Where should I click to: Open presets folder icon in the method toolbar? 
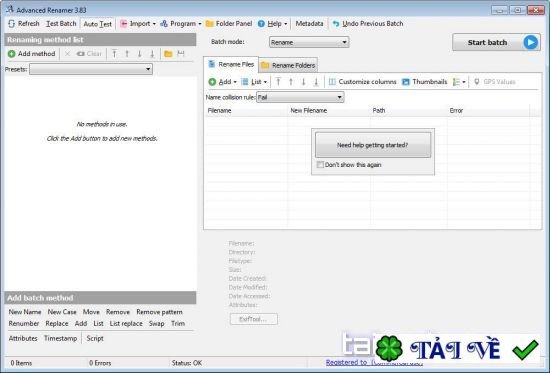pos(168,54)
